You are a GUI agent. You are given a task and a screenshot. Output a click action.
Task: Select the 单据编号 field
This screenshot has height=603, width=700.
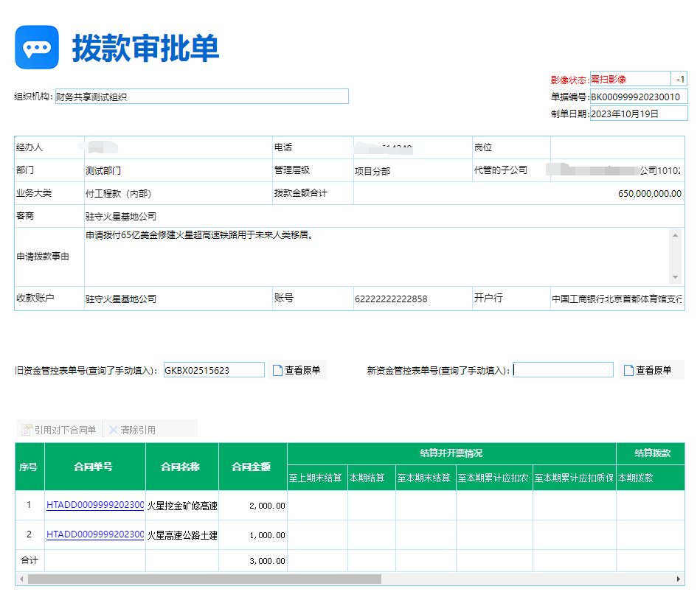638,97
